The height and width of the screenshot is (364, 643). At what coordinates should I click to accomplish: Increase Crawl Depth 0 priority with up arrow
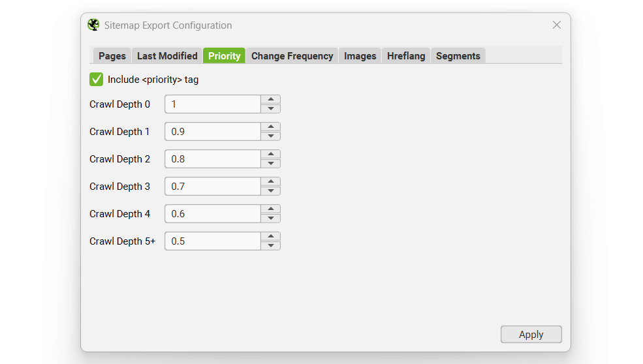[271, 100]
